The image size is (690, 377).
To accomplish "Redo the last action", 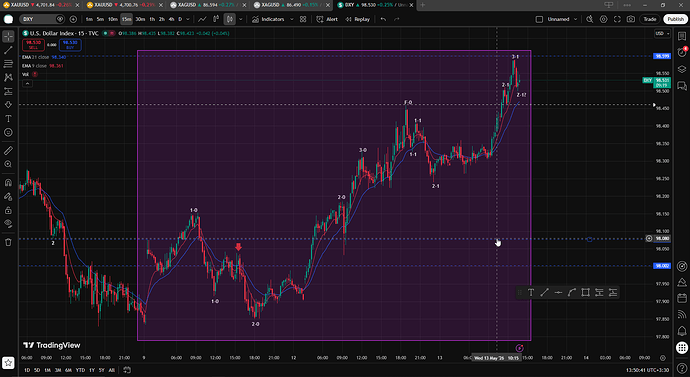I will [x=397, y=19].
